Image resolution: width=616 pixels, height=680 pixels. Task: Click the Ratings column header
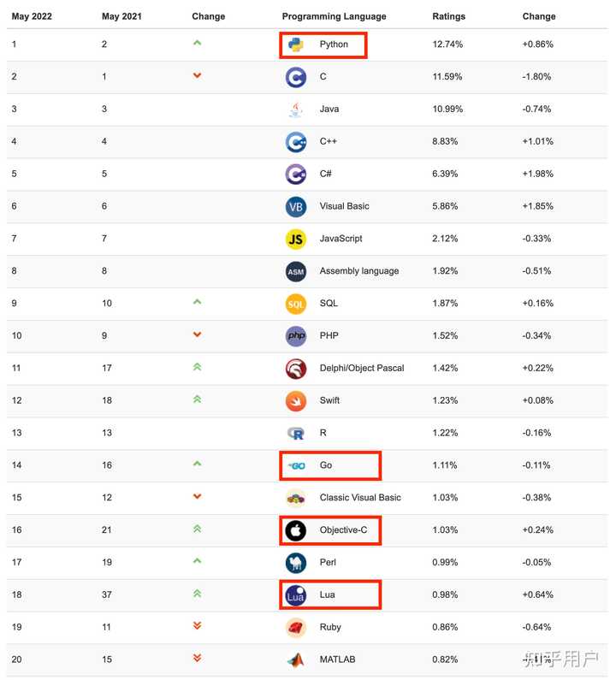click(449, 16)
